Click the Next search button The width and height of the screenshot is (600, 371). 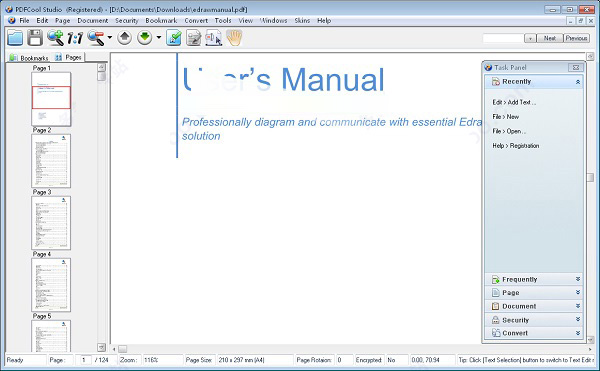tap(549, 38)
